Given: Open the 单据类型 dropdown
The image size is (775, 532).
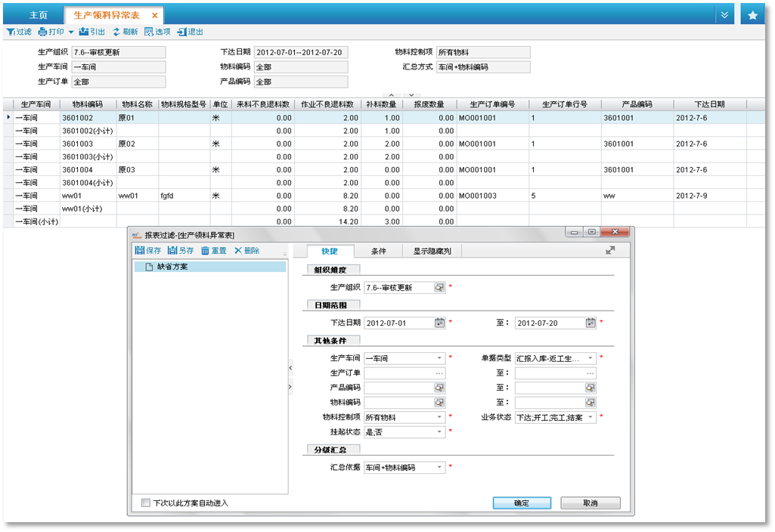Looking at the screenshot, I should 591,358.
